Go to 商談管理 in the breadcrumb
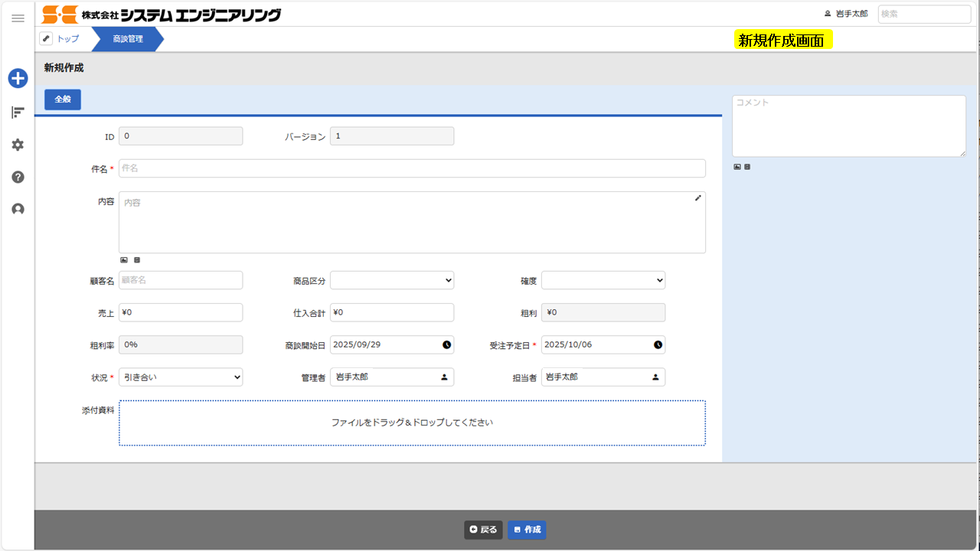Image resolution: width=980 pixels, height=551 pixels. tap(127, 39)
